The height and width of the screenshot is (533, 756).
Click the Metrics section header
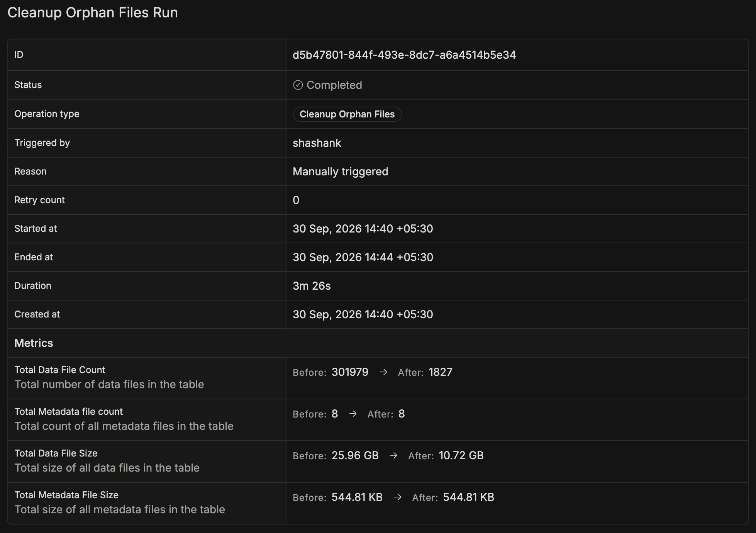click(x=34, y=343)
